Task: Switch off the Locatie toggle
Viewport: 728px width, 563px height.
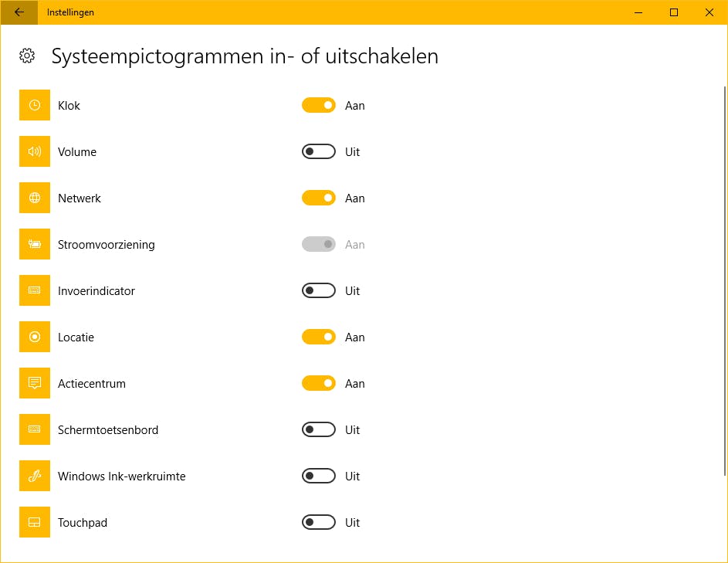Action: pos(319,337)
